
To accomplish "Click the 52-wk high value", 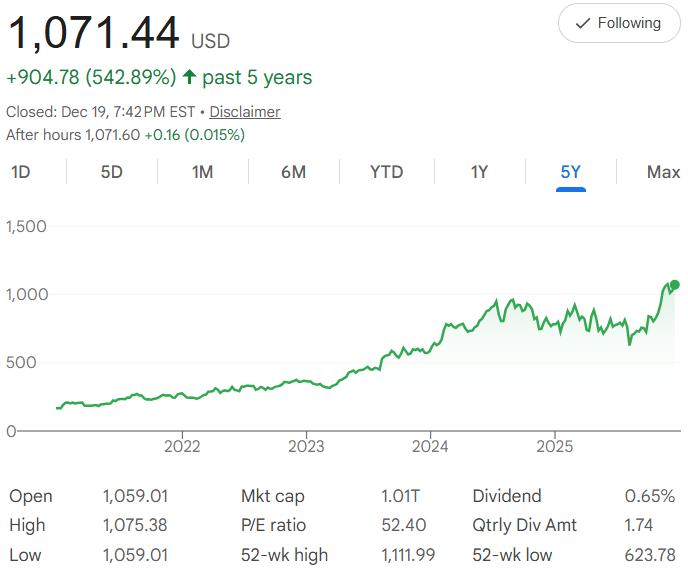I will (x=409, y=554).
